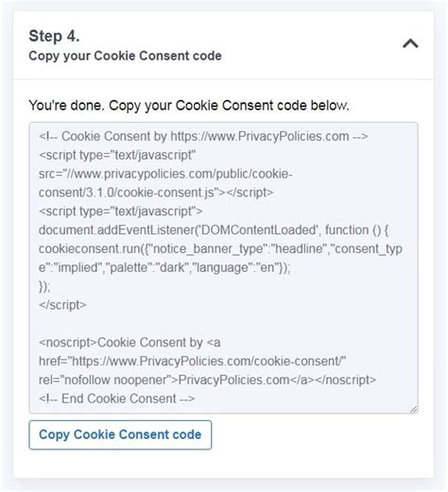The width and height of the screenshot is (448, 492).
Task: Click the privacypolicies.com script src URL line
Action: 165,174
